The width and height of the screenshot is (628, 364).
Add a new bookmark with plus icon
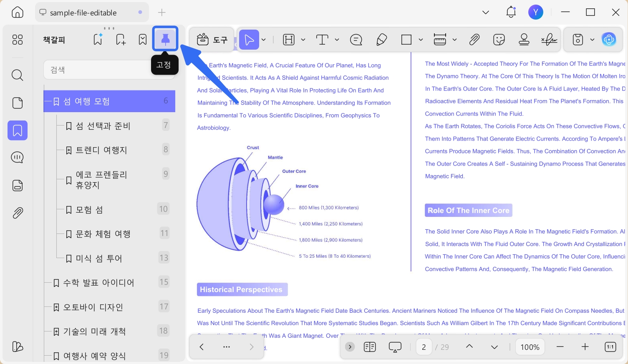pyautogui.click(x=121, y=40)
